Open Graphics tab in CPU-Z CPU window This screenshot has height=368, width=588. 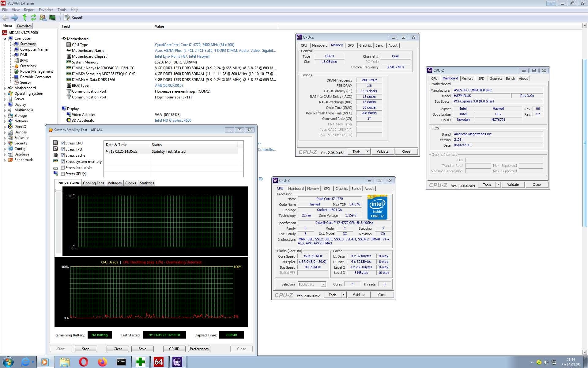[x=341, y=189]
